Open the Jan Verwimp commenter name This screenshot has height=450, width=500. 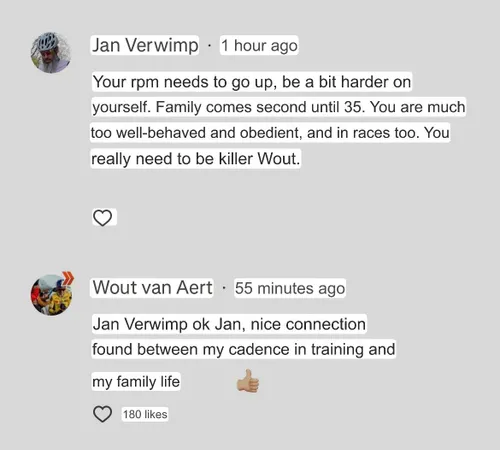point(145,45)
